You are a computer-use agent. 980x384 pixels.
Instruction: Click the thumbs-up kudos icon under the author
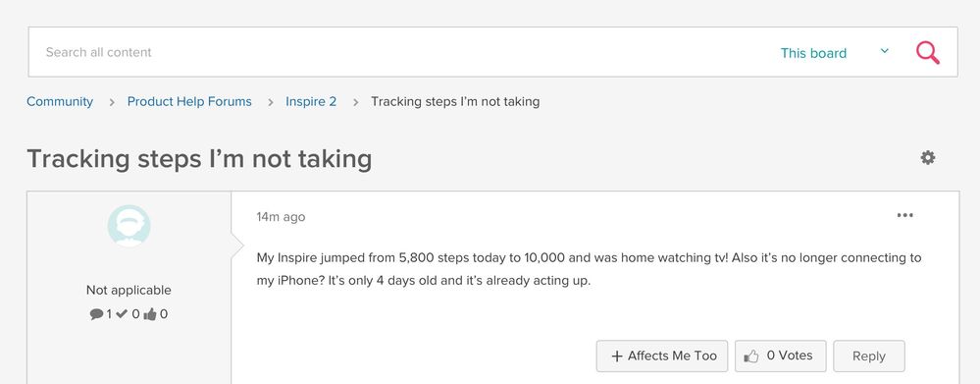150,314
